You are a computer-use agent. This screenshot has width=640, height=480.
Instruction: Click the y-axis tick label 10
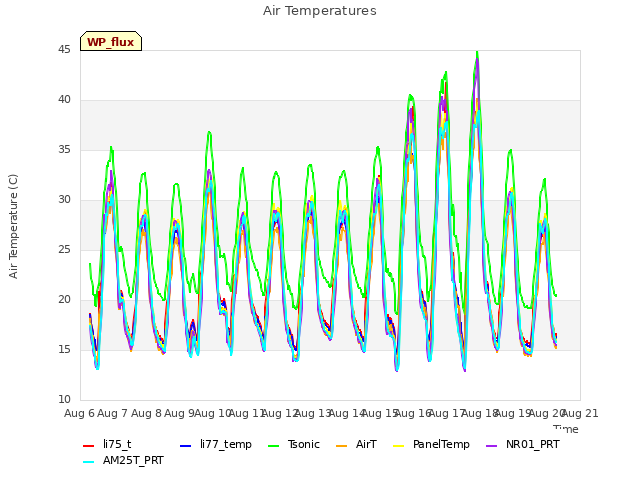pos(64,400)
